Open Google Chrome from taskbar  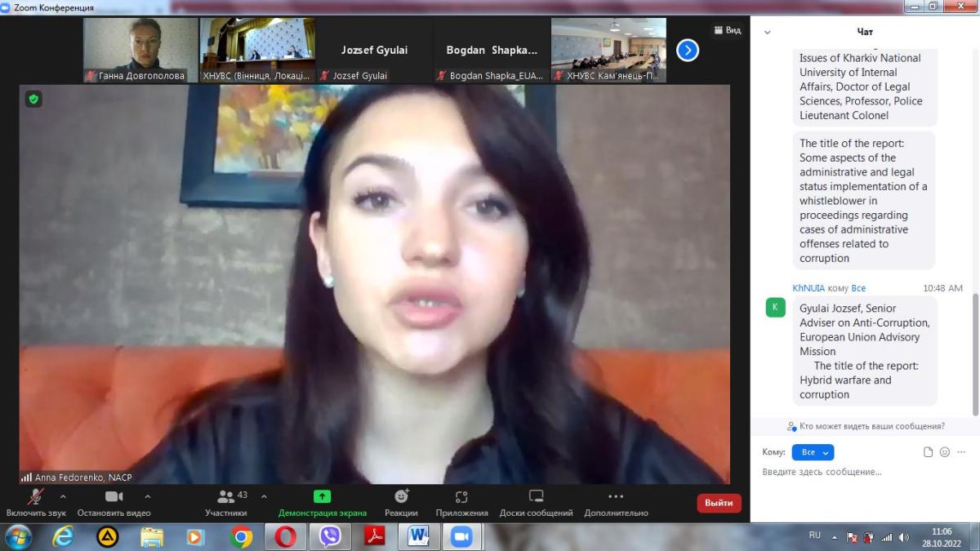pyautogui.click(x=241, y=536)
